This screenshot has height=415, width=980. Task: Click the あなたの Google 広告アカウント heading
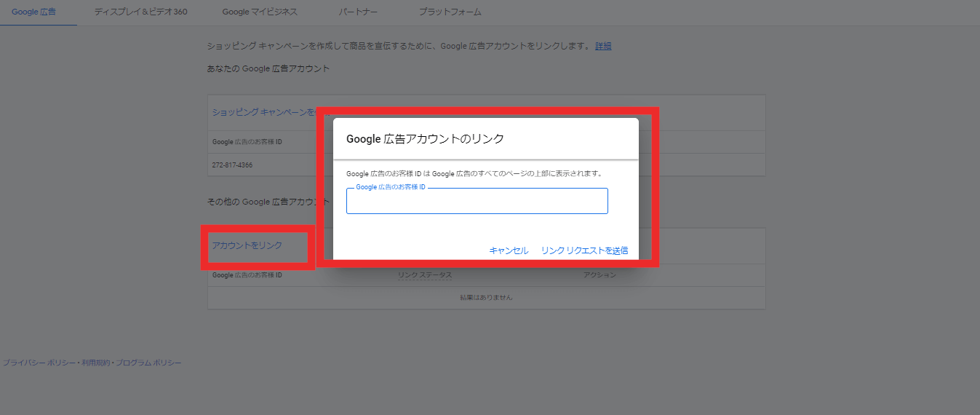coord(268,68)
